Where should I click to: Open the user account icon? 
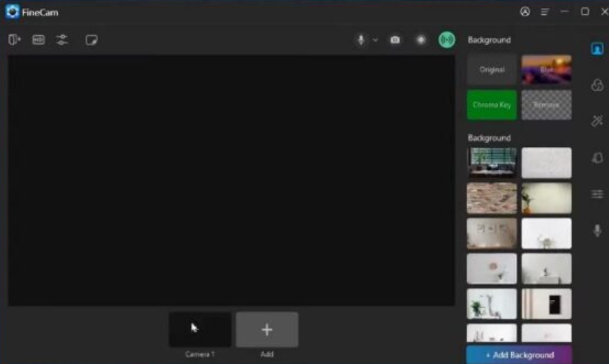click(x=525, y=12)
